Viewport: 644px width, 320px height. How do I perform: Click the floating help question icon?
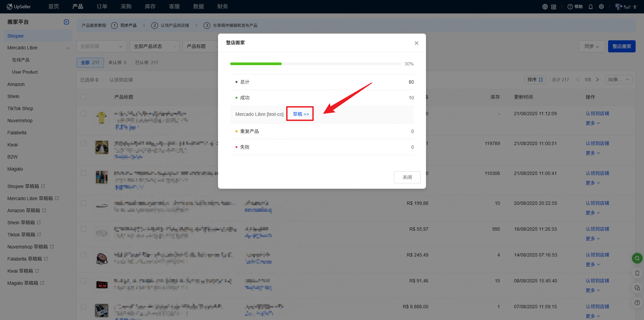tap(637, 303)
